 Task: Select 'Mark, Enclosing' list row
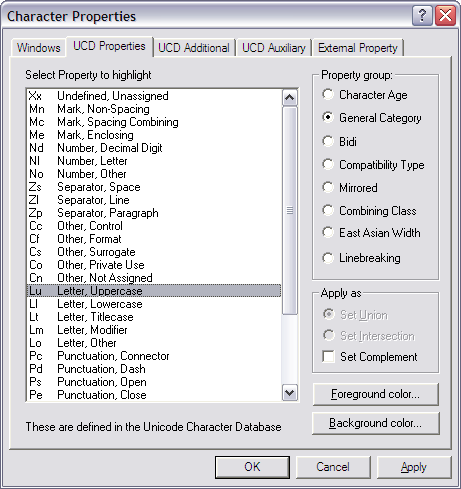(154, 135)
